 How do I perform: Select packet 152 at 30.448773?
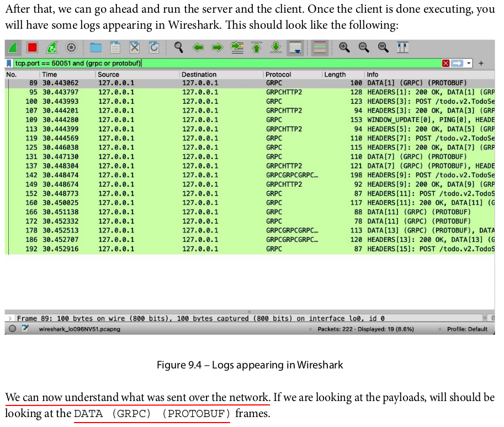250,193
